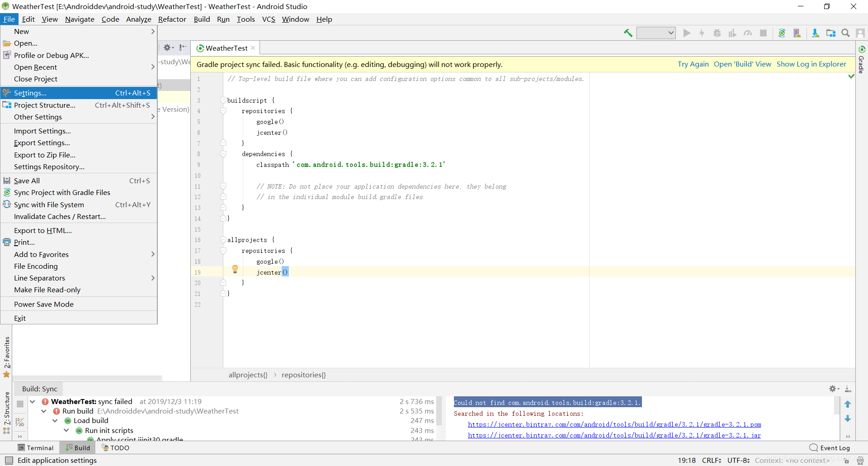This screenshot has height=466, width=868.
Task: Collapse WeatherTest sync failed node
Action: pyautogui.click(x=33, y=401)
